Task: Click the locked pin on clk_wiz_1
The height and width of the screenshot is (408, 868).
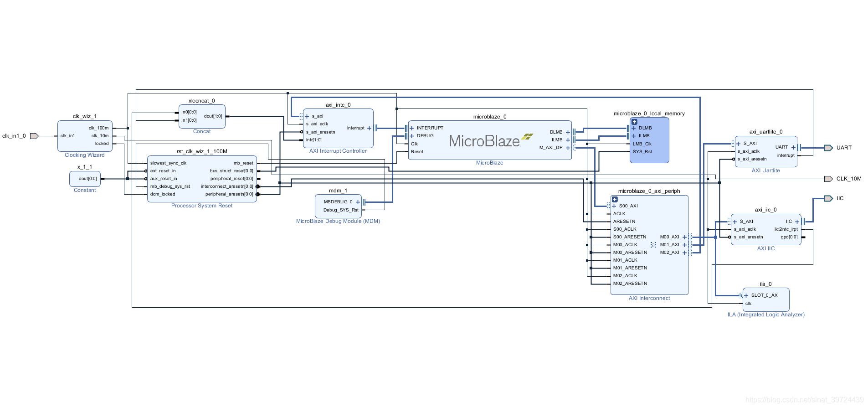Action: (x=102, y=144)
